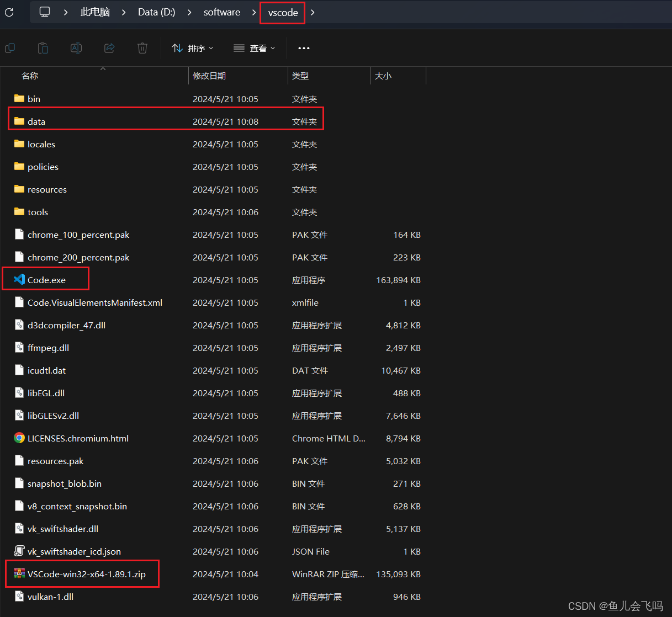Click the data folder icon
672x617 pixels.
point(19,121)
